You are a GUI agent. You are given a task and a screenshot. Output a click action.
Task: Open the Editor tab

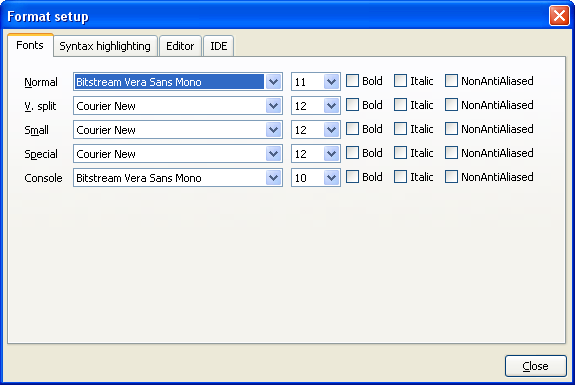point(180,46)
